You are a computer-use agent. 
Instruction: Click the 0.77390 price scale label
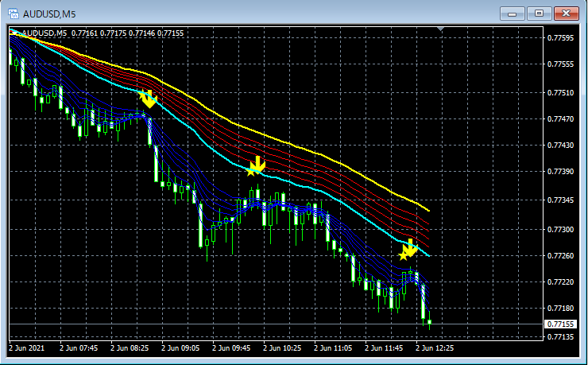click(x=560, y=172)
